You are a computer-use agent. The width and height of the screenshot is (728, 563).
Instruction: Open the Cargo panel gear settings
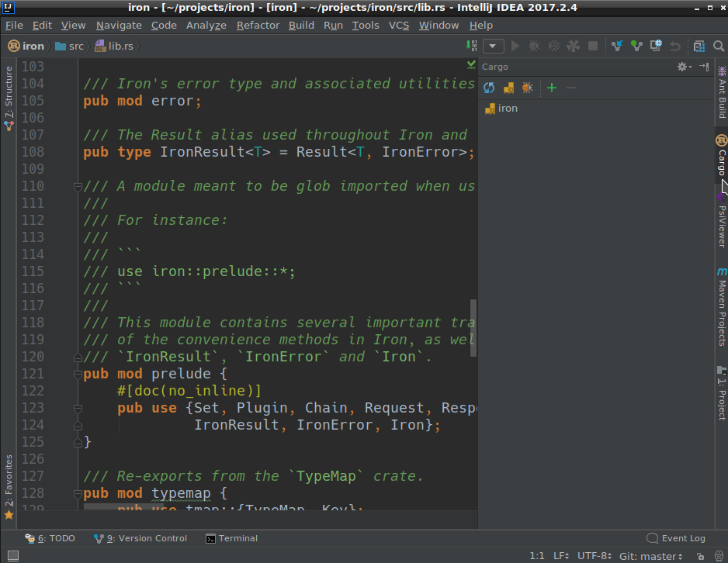[x=684, y=67]
